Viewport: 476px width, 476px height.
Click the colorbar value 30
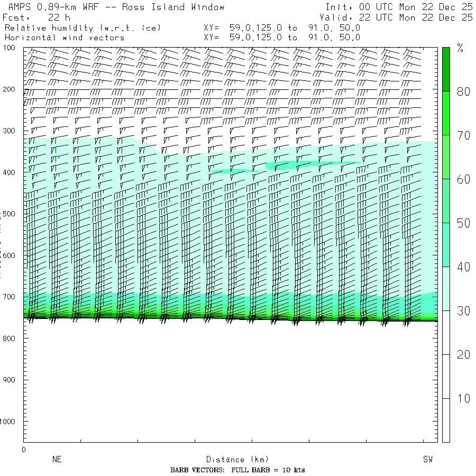463,311
